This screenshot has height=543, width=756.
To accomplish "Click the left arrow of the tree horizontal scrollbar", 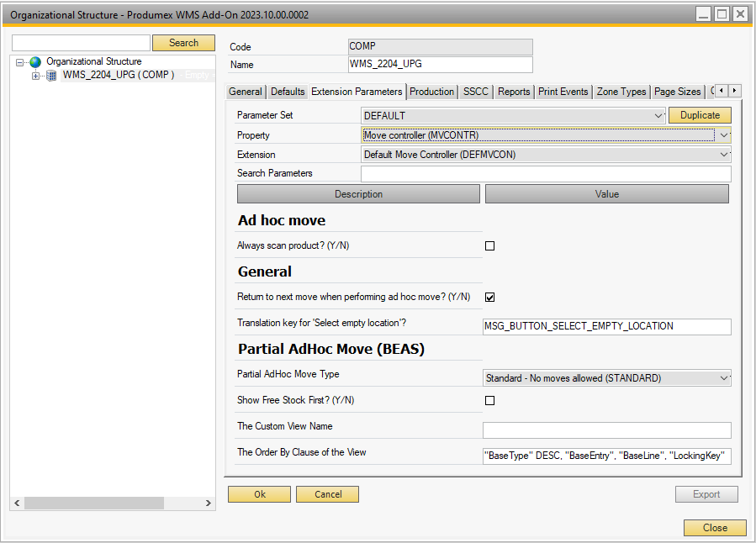I will pos(17,503).
